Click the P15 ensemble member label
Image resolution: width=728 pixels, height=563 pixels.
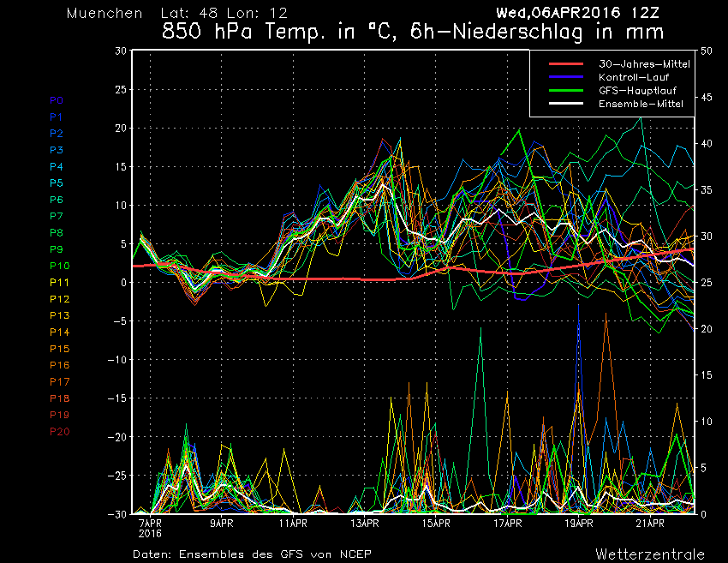coord(59,349)
